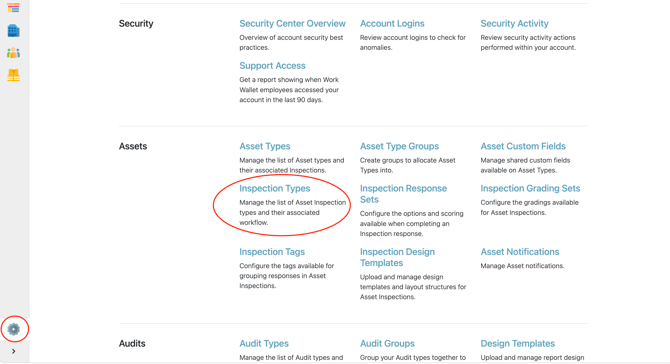Open Asset Type Groups
670x364 pixels.
399,146
